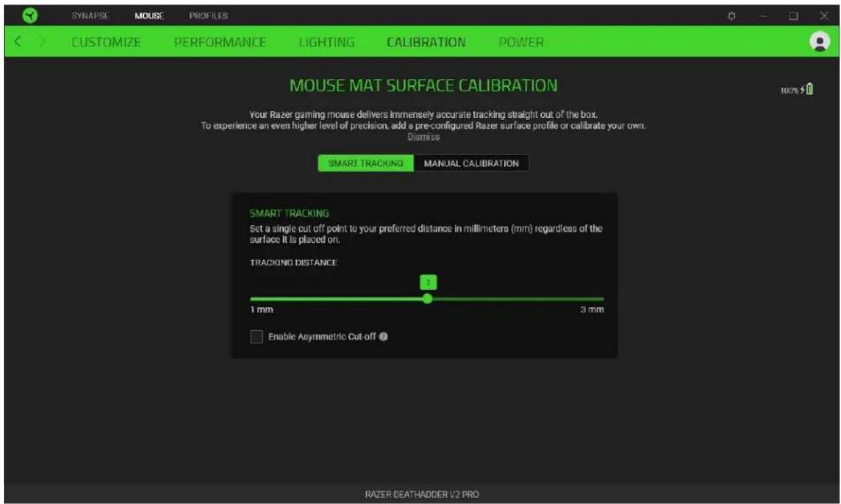The width and height of the screenshot is (841, 504).
Task: Open the Synapse top menu
Action: coord(90,15)
